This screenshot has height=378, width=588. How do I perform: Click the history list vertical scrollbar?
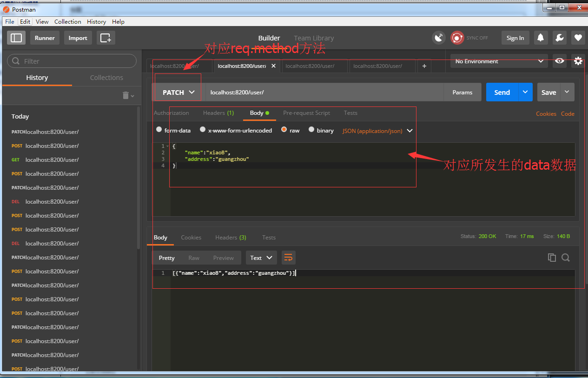point(139,179)
